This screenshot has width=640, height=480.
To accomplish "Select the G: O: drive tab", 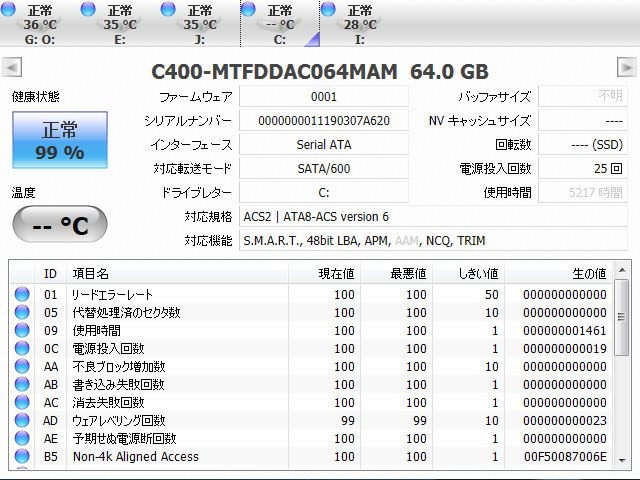I will pyautogui.click(x=40, y=24).
